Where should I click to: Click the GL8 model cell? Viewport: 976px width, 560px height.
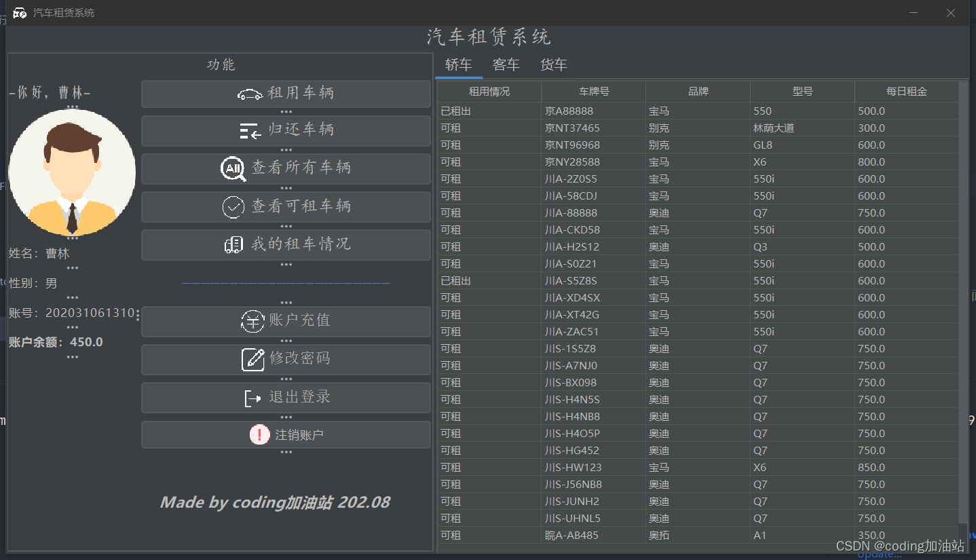[803, 145]
